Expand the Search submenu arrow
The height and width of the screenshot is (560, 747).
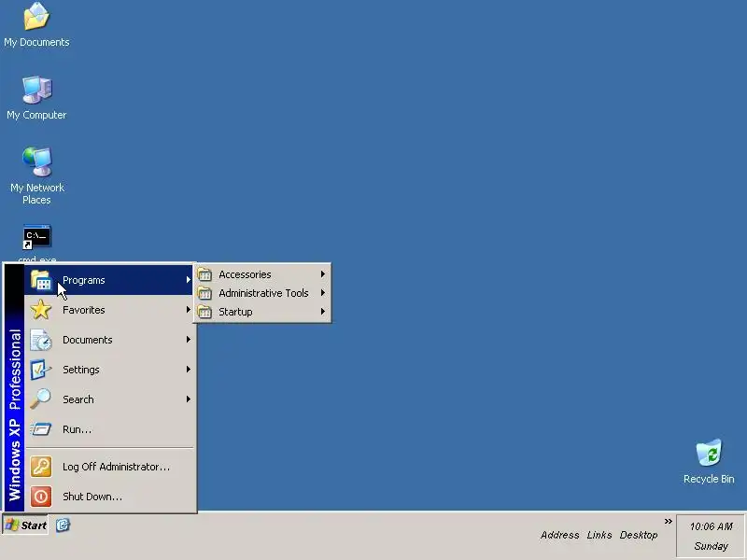pos(189,399)
